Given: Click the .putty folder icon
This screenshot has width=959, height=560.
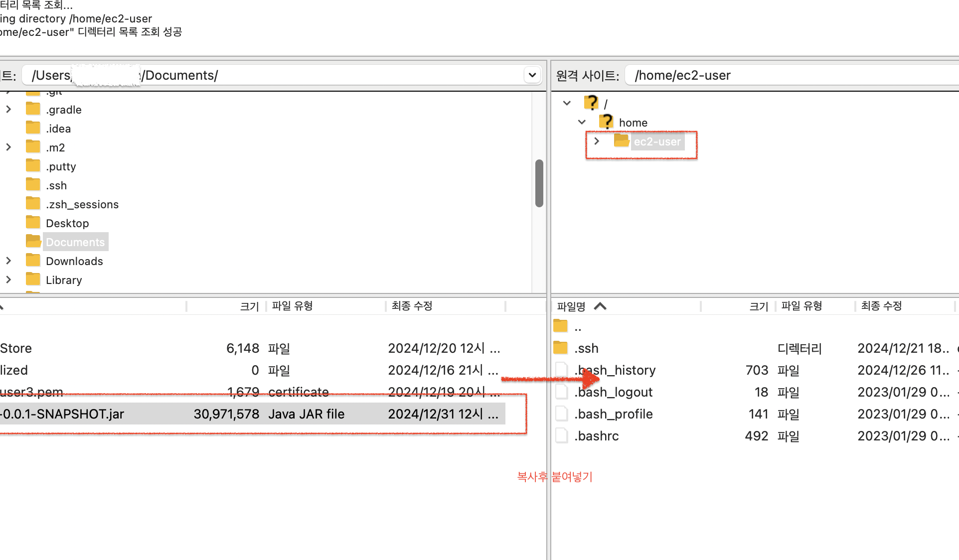Looking at the screenshot, I should pos(33,166).
